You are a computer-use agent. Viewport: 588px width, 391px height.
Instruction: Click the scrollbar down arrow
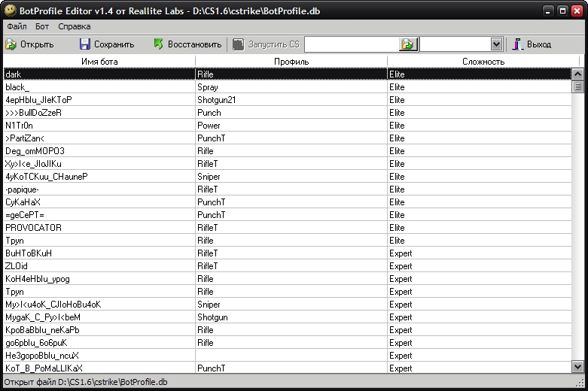pos(577,366)
